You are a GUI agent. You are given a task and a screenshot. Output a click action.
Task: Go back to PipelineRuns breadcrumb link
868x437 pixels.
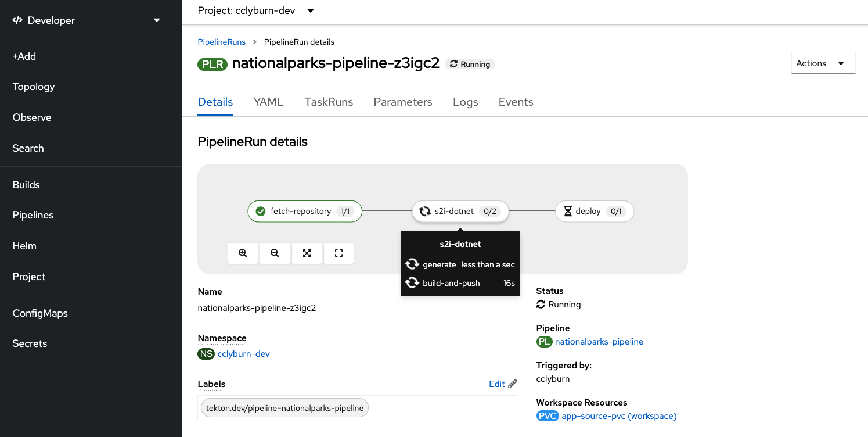222,42
